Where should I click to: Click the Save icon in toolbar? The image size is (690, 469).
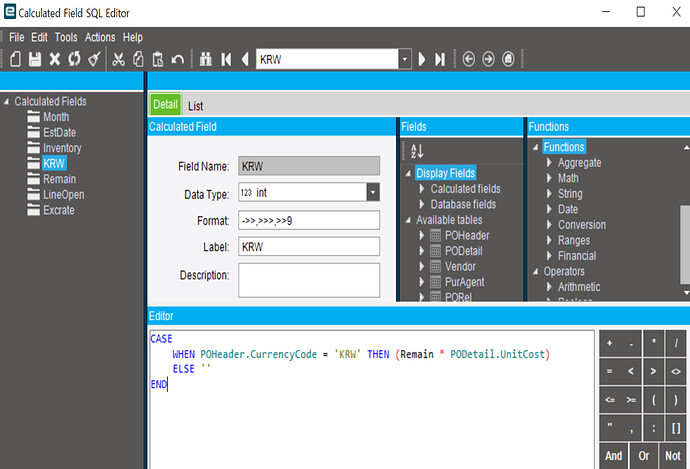[35, 59]
